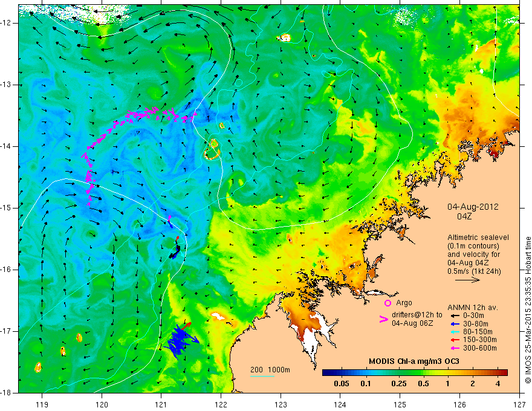Click the latitude axis label '-18'

(x=6, y=393)
